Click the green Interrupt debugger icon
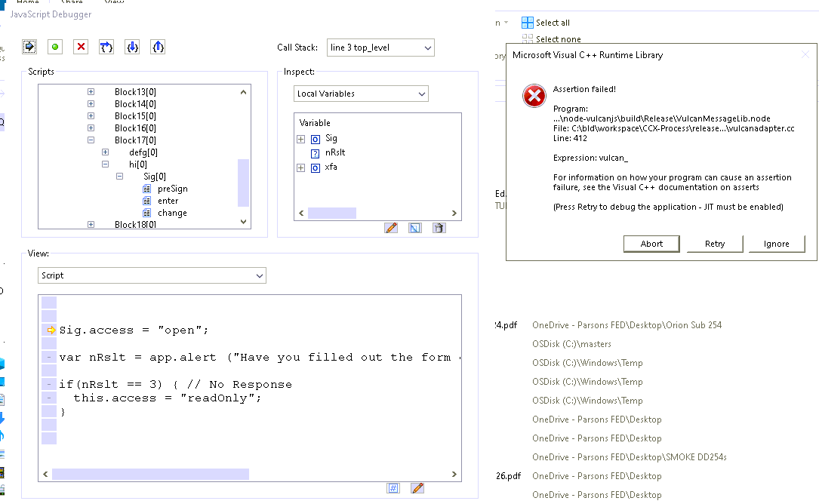This screenshot has height=504, width=819. (x=55, y=47)
